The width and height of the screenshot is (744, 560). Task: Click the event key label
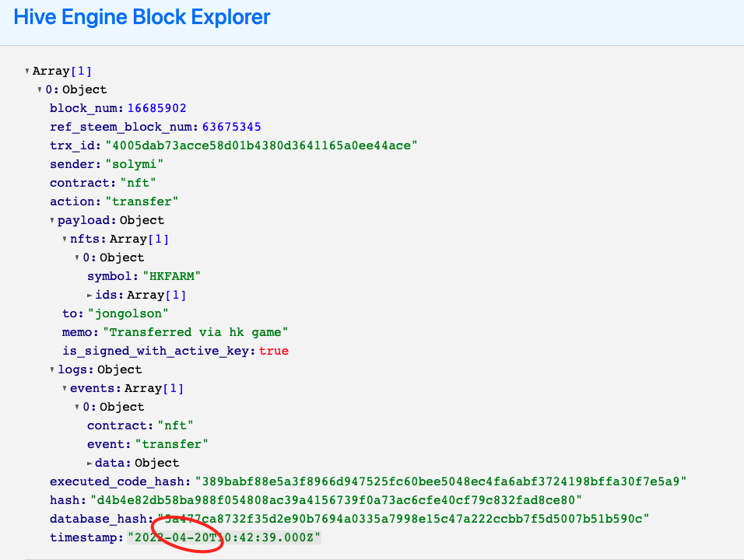pyautogui.click(x=109, y=444)
